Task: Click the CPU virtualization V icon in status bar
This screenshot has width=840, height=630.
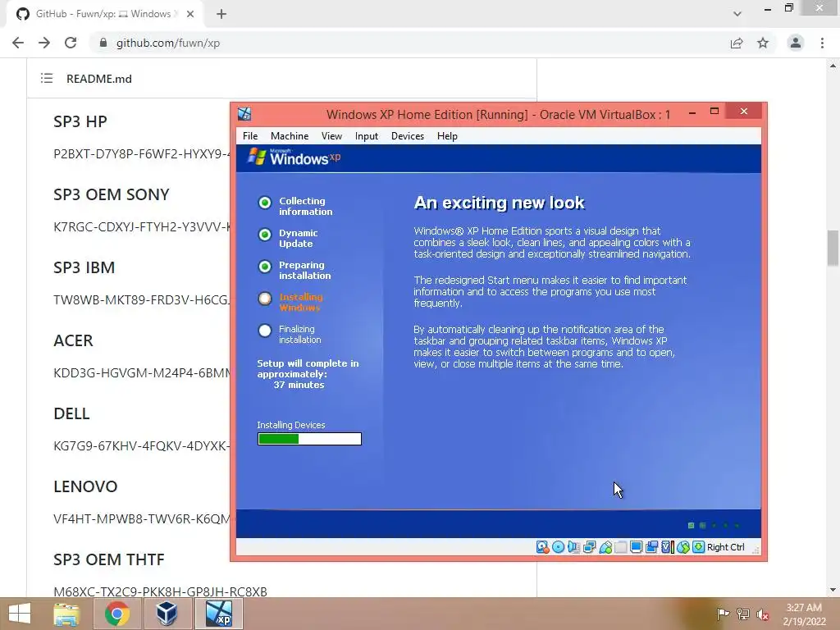Action: [668, 547]
